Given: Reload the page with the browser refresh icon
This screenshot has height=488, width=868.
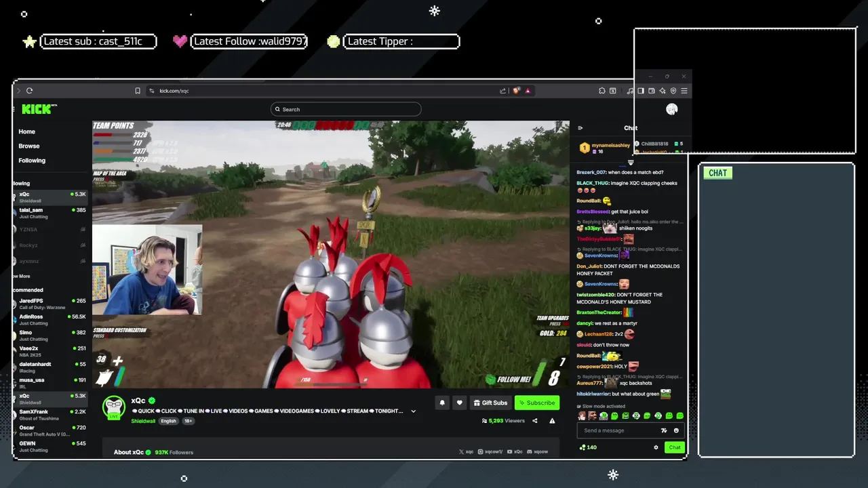Looking at the screenshot, I should point(29,91).
